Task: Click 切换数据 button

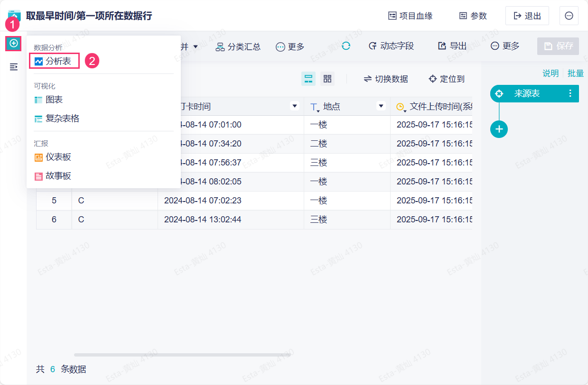Action: pyautogui.click(x=386, y=79)
